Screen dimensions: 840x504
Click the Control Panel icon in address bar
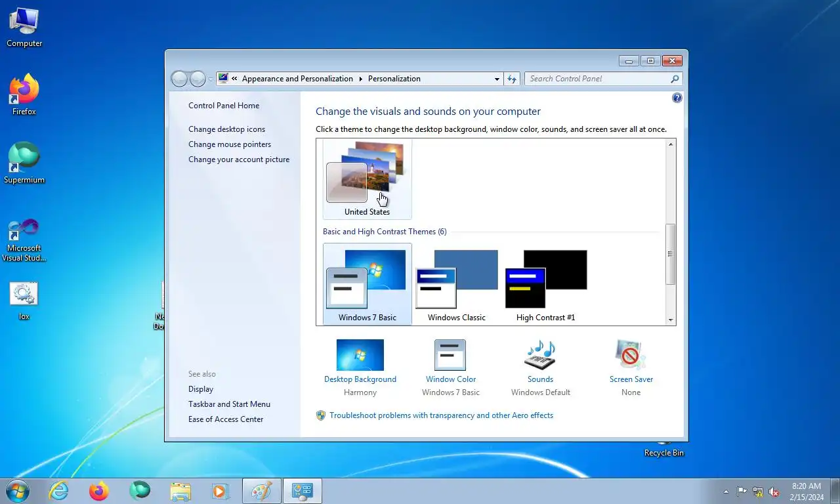pos(223,78)
